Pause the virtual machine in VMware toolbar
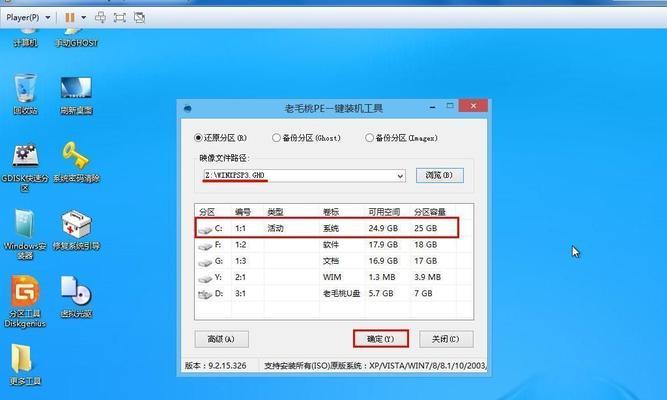667x400 pixels. point(70,17)
